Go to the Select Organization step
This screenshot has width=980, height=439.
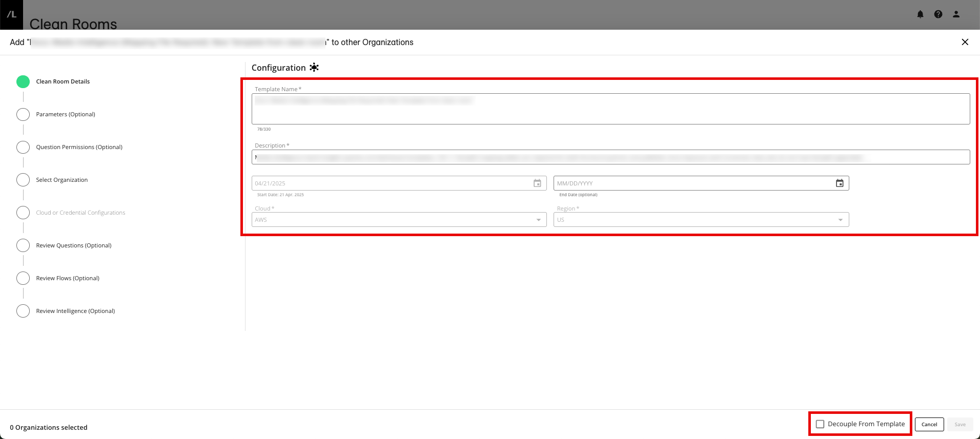62,180
